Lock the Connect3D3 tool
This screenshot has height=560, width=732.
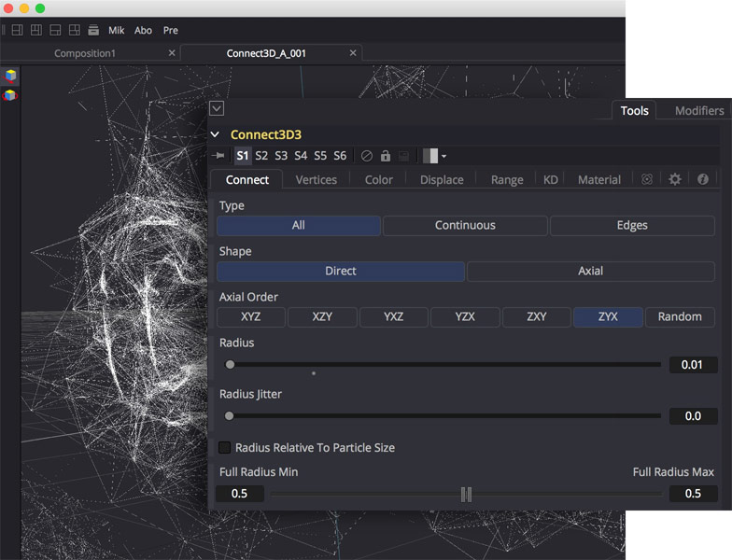click(385, 155)
